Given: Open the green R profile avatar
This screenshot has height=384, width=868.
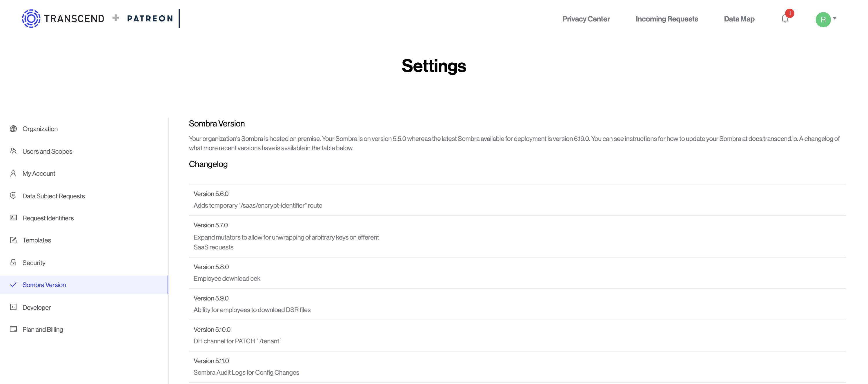Looking at the screenshot, I should point(823,19).
